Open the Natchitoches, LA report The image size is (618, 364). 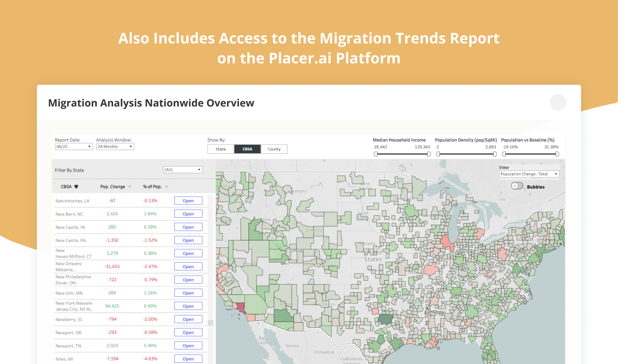pyautogui.click(x=188, y=201)
